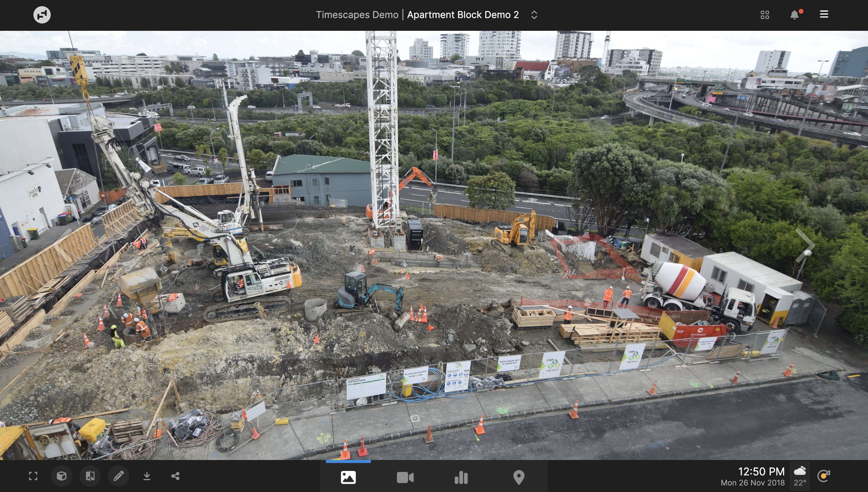Enter fullscreen view mode
Viewport: 868px width, 492px height.
(x=33, y=476)
